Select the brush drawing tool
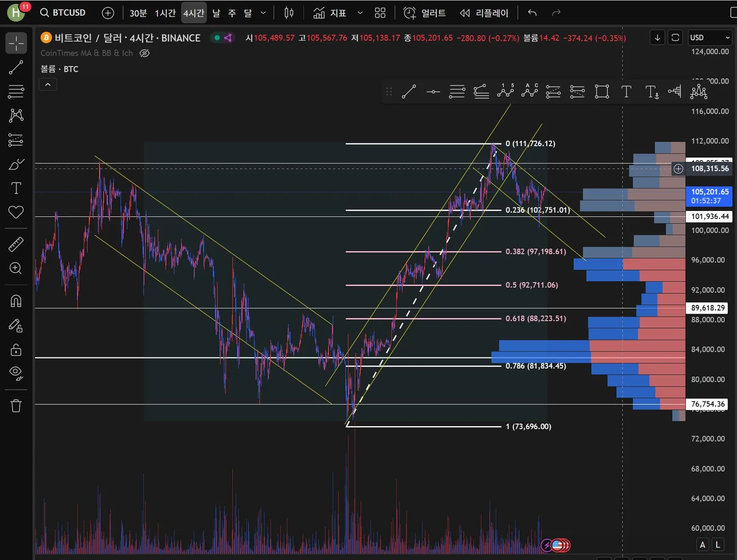Screen dimensions: 737x560 [16, 164]
